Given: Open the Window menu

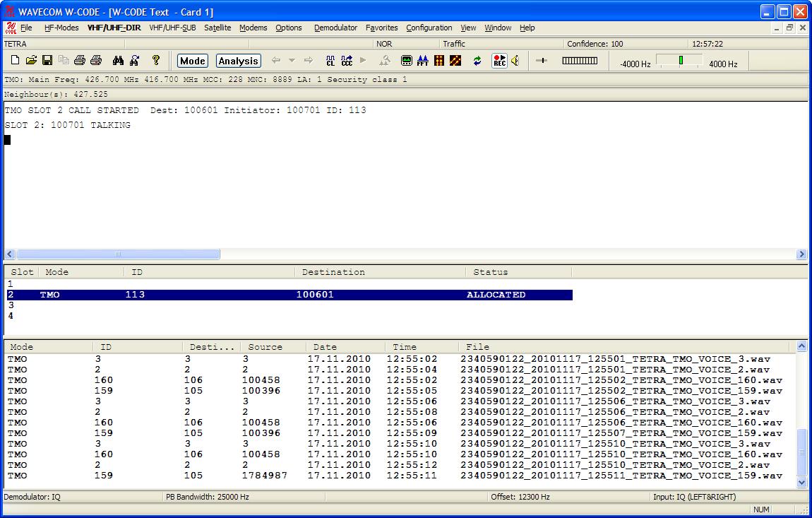Looking at the screenshot, I should click(498, 28).
